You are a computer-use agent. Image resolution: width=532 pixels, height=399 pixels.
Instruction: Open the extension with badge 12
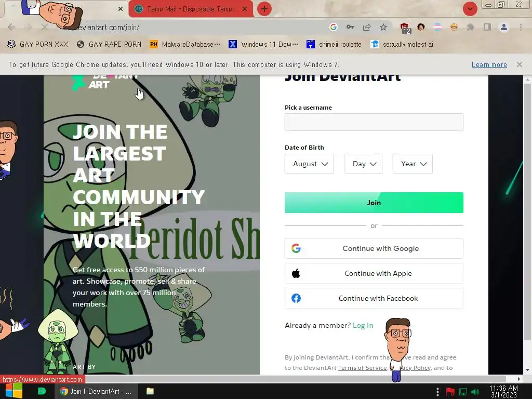pyautogui.click(x=405, y=28)
